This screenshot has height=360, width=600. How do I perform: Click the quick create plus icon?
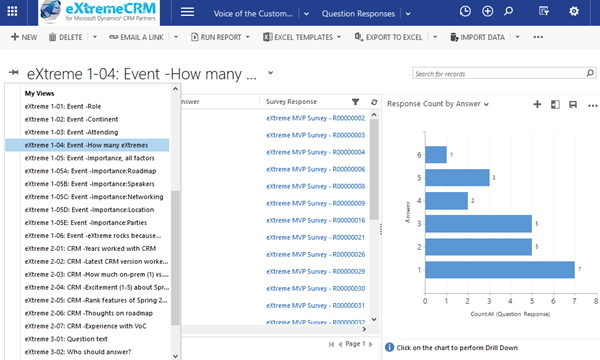(x=487, y=11)
